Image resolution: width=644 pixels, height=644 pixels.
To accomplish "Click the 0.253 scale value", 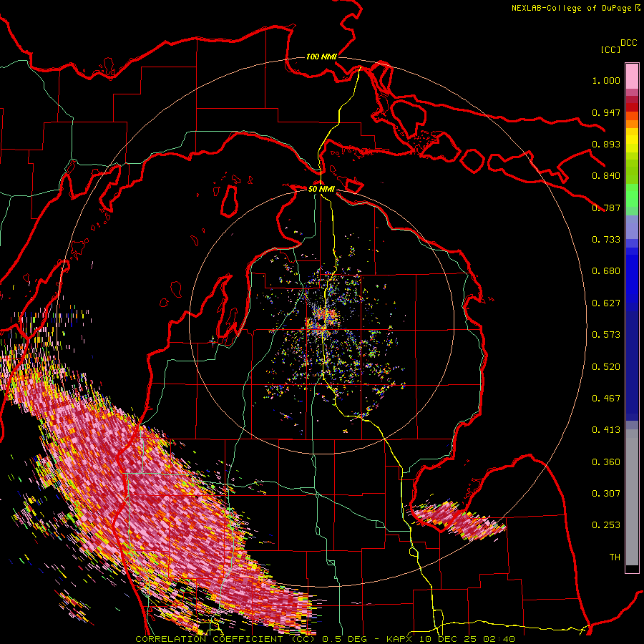I will coord(606,525).
